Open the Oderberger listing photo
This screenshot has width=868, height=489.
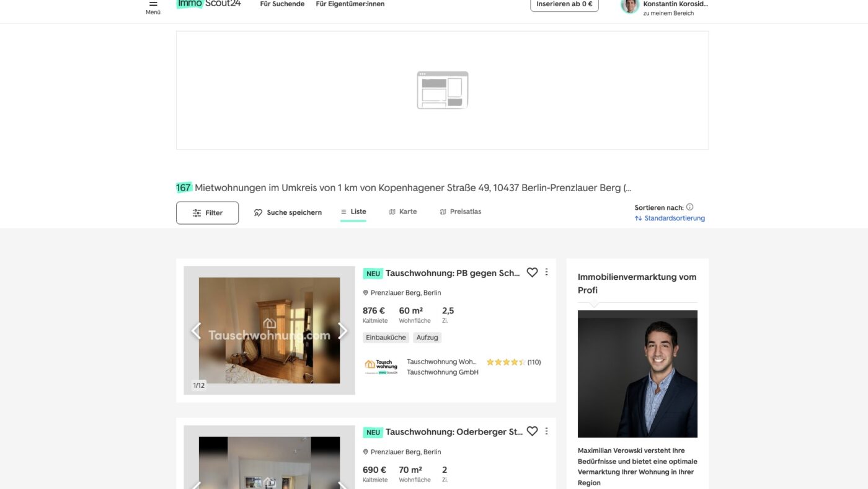(269, 457)
